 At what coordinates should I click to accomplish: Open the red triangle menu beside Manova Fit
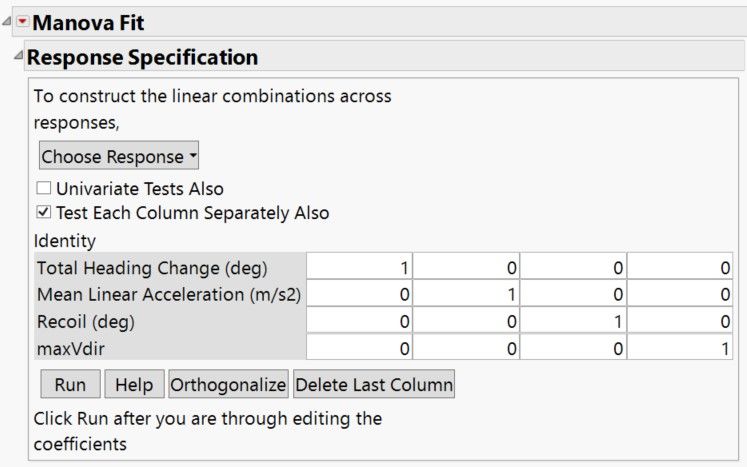22,22
